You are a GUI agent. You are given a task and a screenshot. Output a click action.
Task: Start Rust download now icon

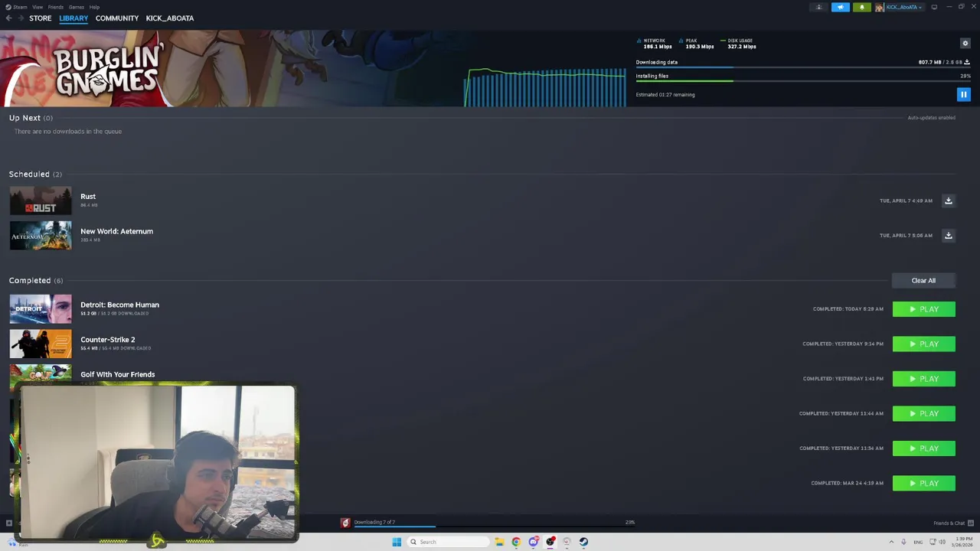[x=948, y=201]
